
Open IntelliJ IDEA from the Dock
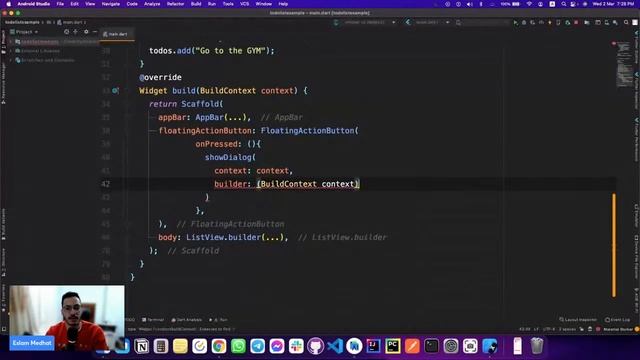[373, 347]
